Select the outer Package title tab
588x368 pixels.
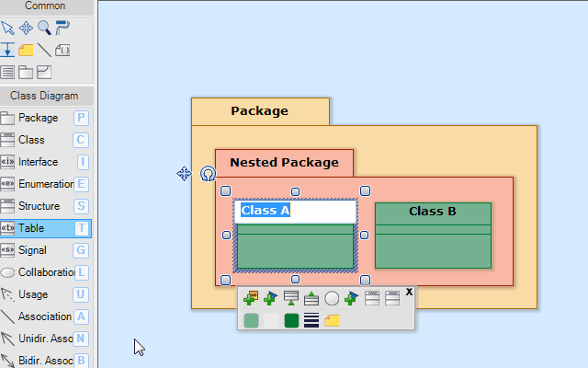tap(260, 111)
